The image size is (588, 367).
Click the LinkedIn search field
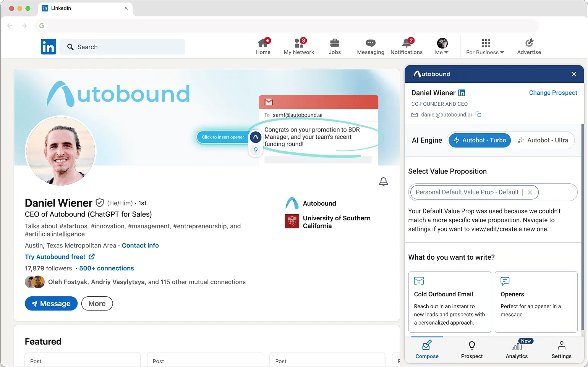122,47
